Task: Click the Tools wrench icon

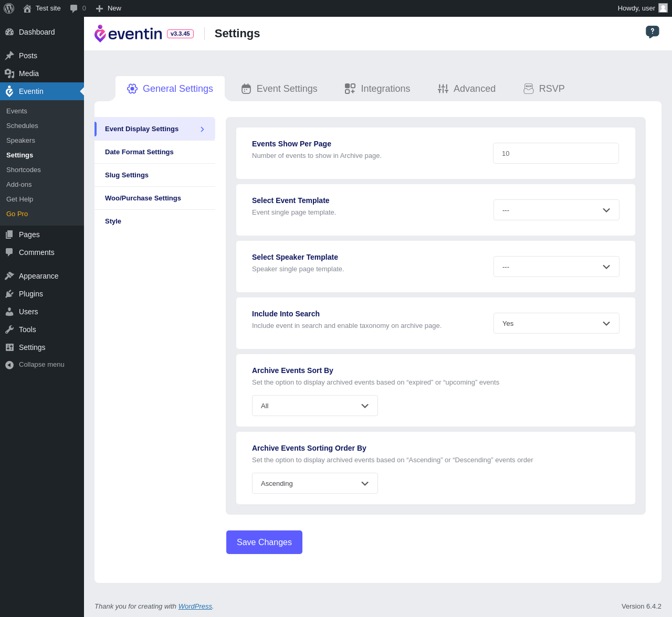Action: click(9, 329)
